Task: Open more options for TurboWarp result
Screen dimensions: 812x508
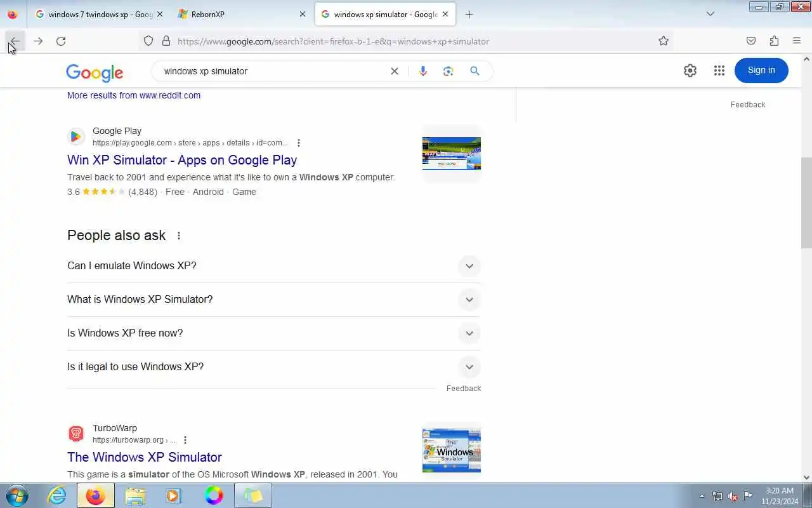Action: [185, 440]
